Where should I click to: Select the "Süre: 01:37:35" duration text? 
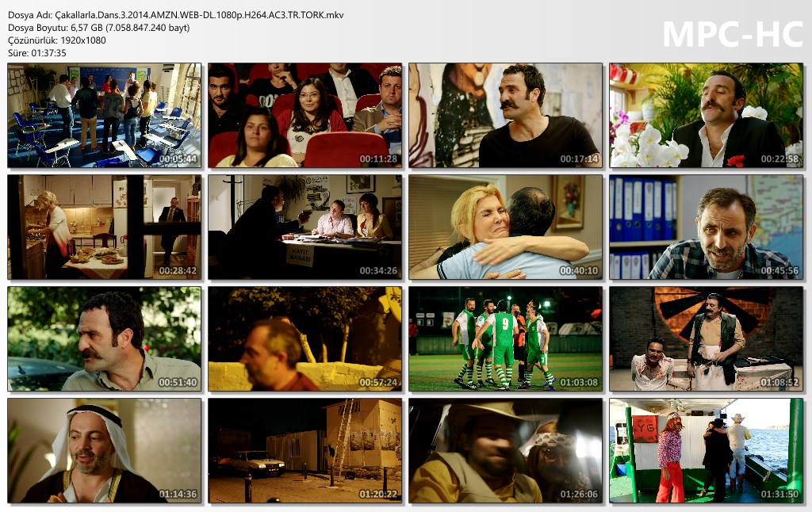tap(37, 53)
